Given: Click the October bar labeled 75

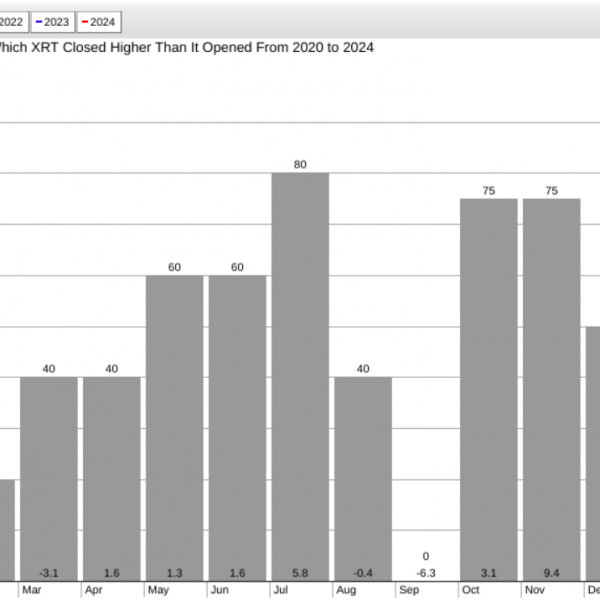Looking at the screenshot, I should pos(489,390).
